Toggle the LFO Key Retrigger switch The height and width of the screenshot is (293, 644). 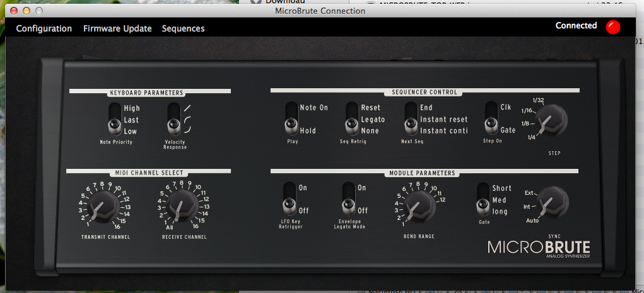[x=290, y=198]
